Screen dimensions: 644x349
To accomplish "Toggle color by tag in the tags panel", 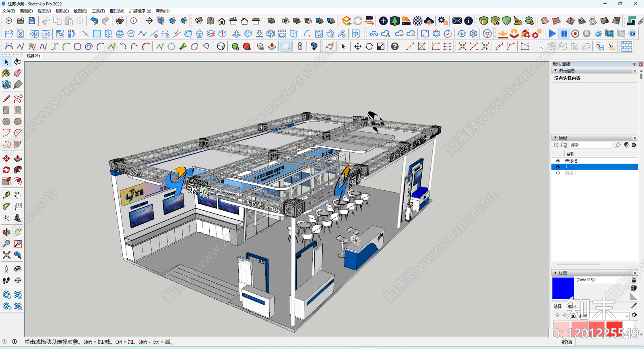I will 626,145.
